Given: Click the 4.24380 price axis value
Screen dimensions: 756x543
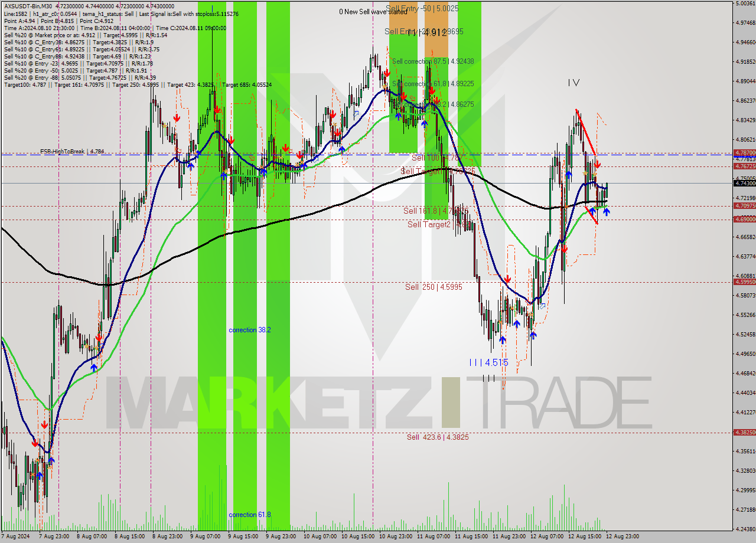Looking at the screenshot, I should pyautogui.click(x=745, y=529).
